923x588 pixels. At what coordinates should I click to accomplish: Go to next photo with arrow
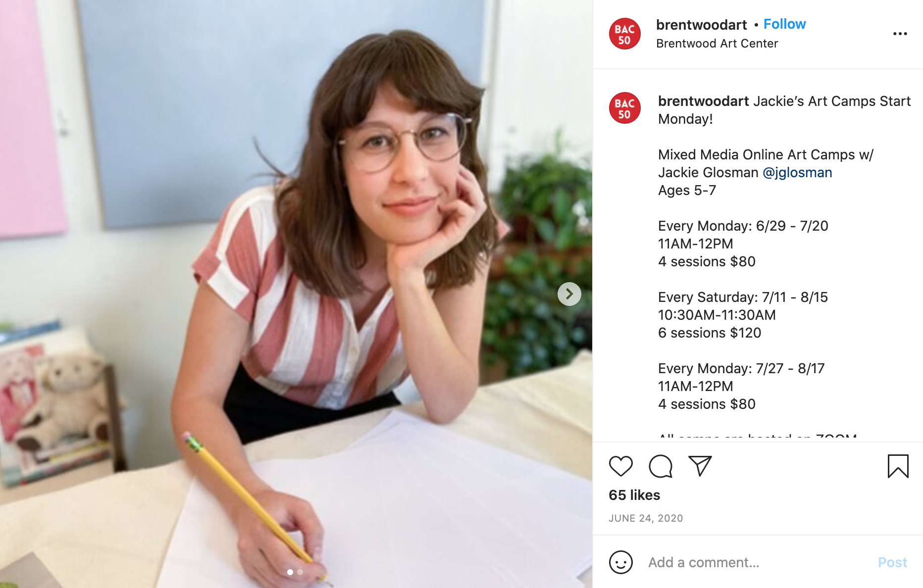tap(569, 294)
